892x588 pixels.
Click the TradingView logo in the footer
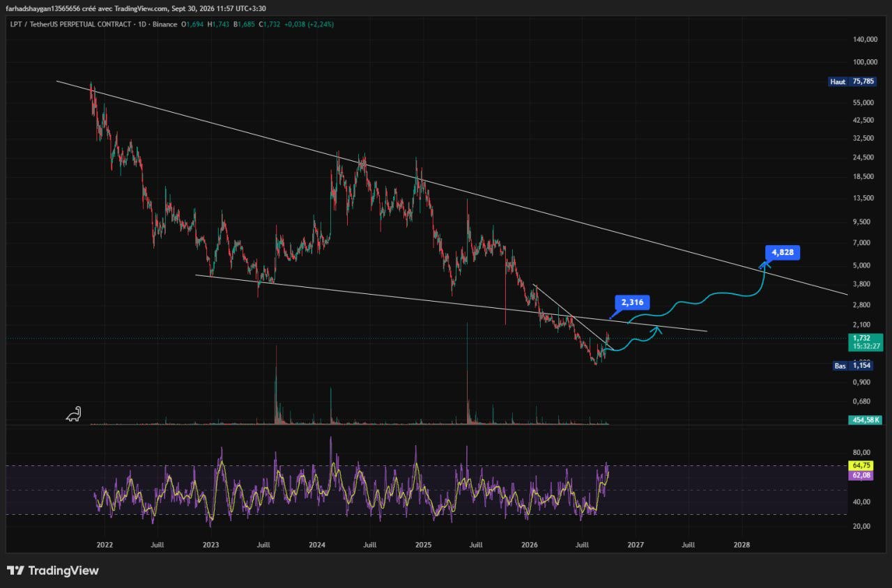(x=53, y=571)
